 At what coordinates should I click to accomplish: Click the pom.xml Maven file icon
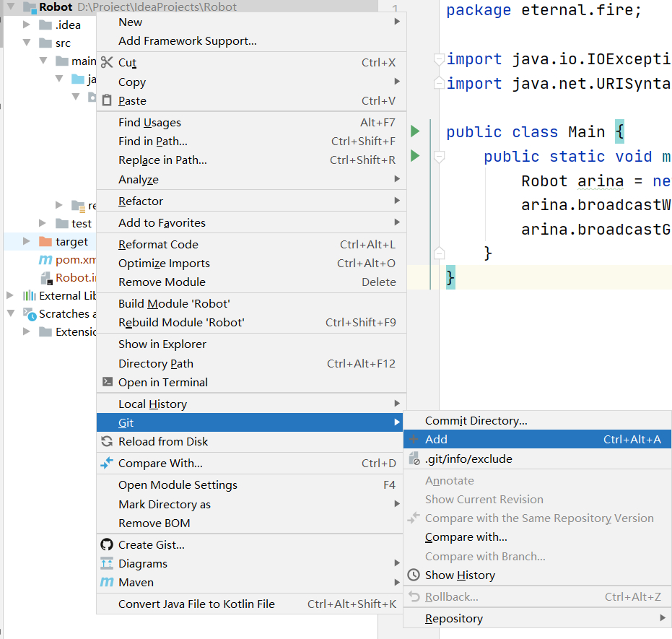pos(45,260)
